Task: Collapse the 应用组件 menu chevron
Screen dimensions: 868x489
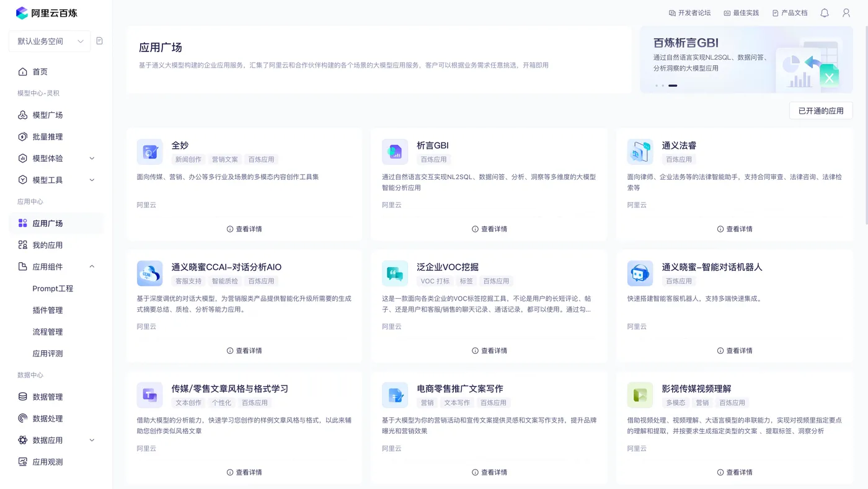Action: pyautogui.click(x=92, y=267)
